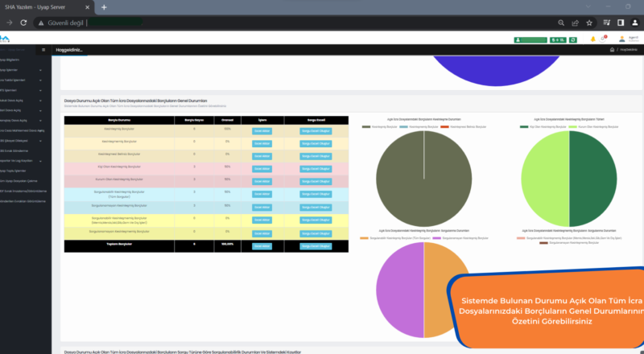Select the Hoşgeldiniz tab
644x354 pixels.
click(x=68, y=50)
